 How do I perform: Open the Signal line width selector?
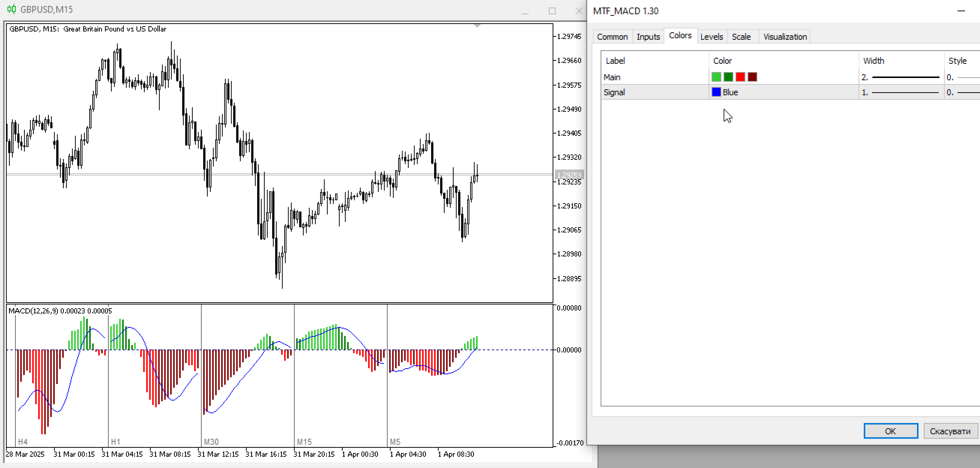click(x=901, y=92)
